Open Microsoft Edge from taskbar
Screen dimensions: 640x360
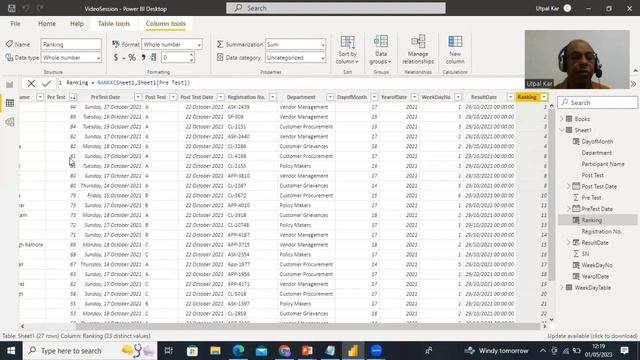[x=238, y=351]
